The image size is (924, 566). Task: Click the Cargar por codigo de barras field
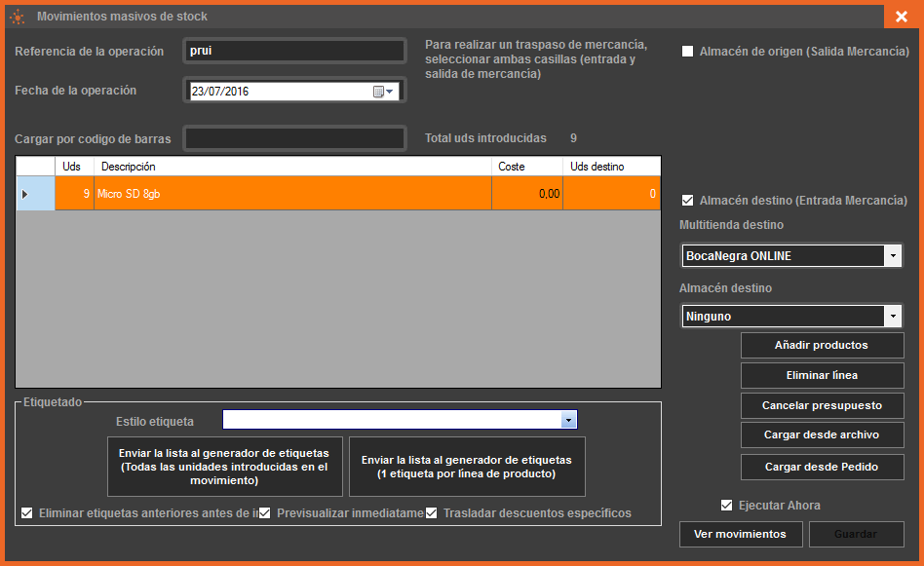tap(294, 139)
